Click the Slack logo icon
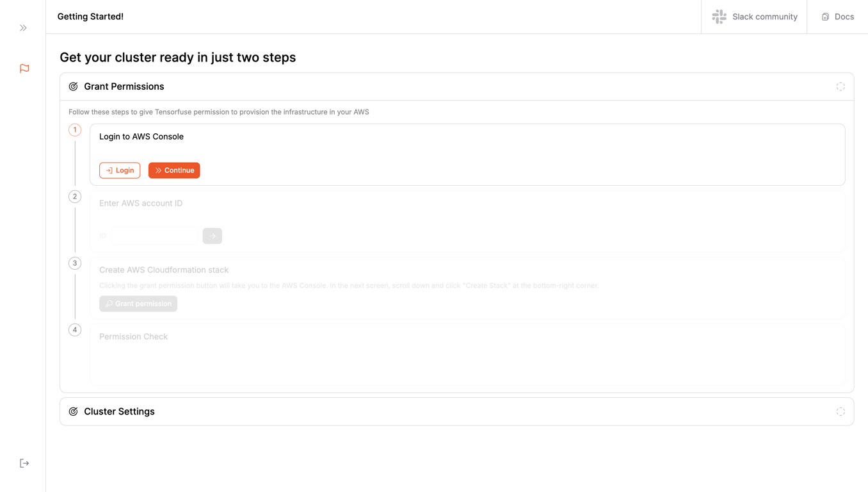 tap(719, 17)
